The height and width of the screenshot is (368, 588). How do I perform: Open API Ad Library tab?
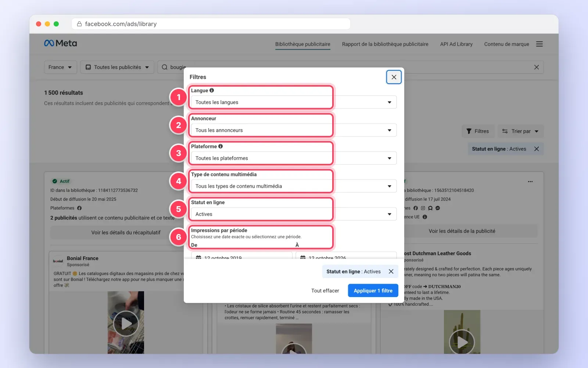[x=456, y=44]
